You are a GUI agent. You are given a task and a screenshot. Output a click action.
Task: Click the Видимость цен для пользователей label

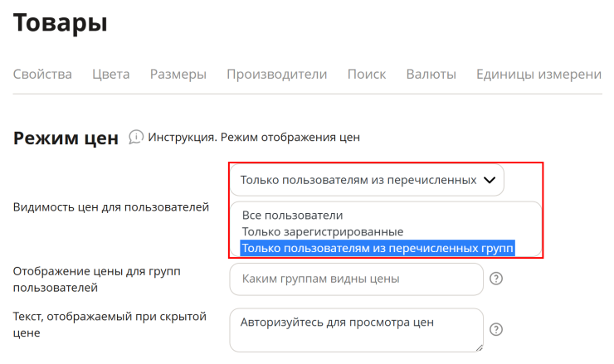tap(111, 207)
